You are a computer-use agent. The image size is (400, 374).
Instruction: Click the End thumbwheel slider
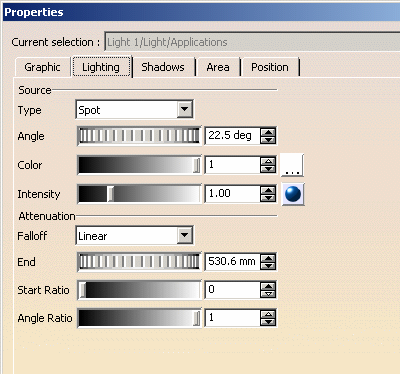(x=139, y=262)
